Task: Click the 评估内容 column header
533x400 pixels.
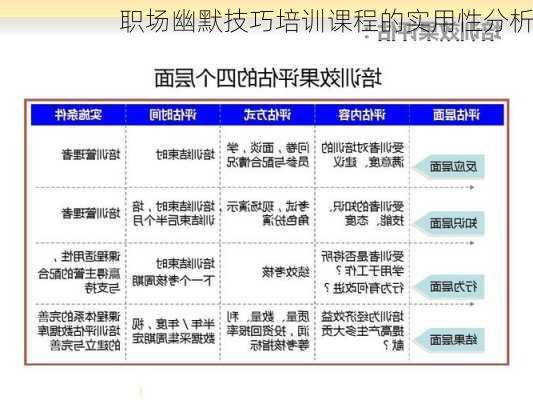Action: coord(362,115)
